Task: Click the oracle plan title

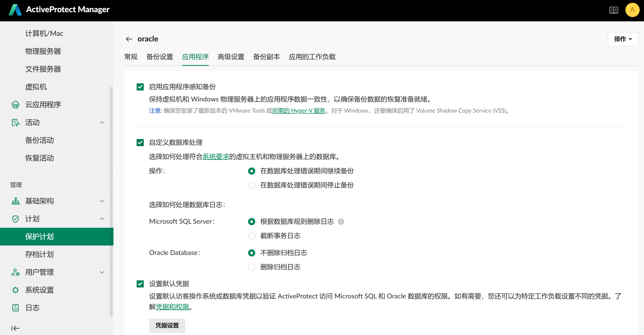Action: pyautogui.click(x=148, y=39)
